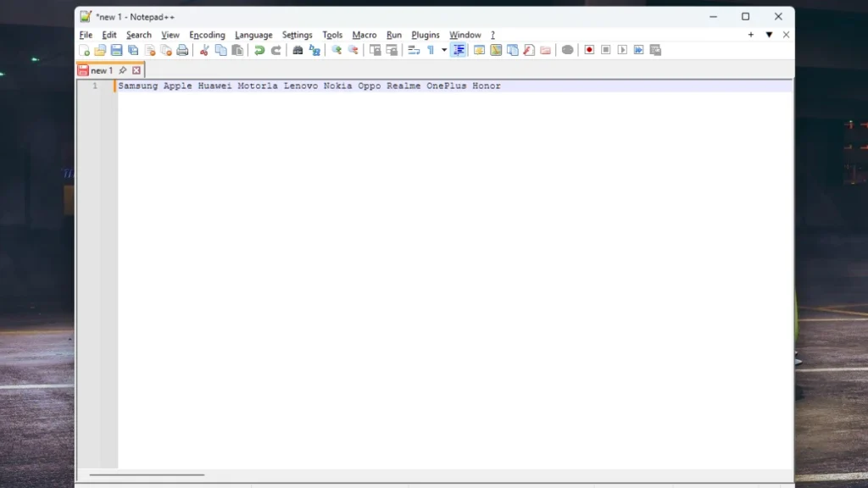Maximize the Notepad++ window
Screen dimensions: 868x488
pyautogui.click(x=746, y=17)
